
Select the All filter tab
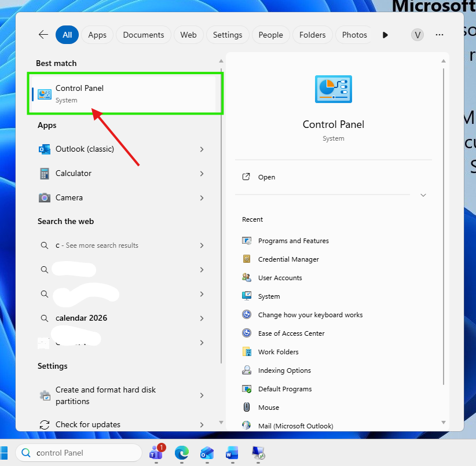coord(67,35)
